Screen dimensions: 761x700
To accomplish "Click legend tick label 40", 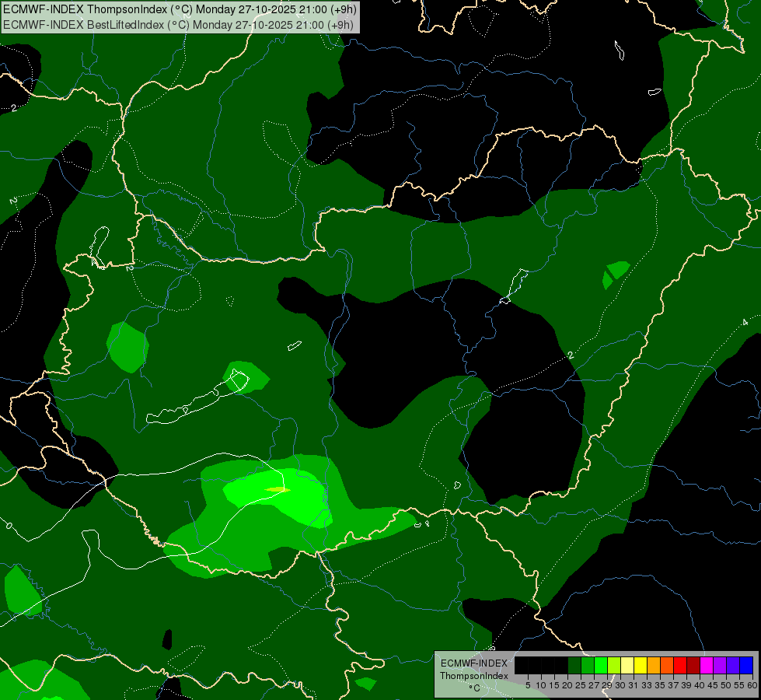I will (x=700, y=685).
